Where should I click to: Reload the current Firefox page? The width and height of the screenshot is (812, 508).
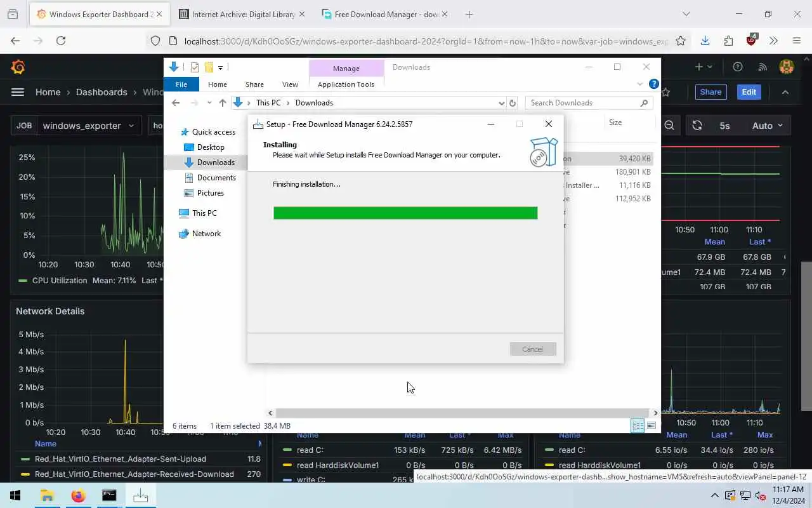click(x=61, y=41)
